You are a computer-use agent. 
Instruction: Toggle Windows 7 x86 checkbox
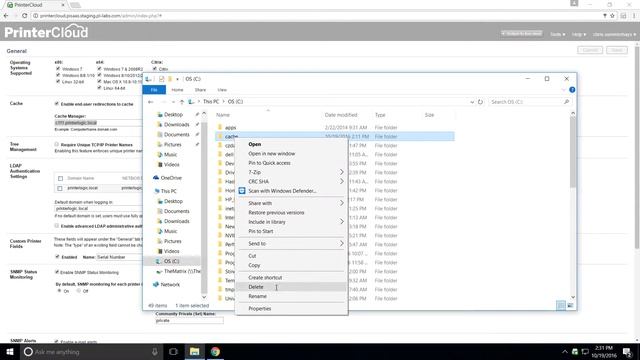coord(58,69)
